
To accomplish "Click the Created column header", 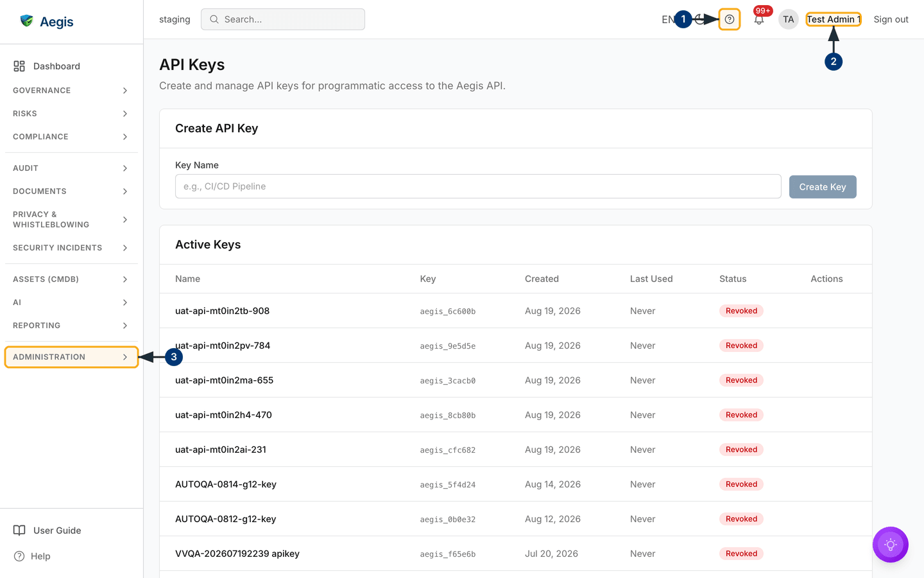I will point(542,279).
